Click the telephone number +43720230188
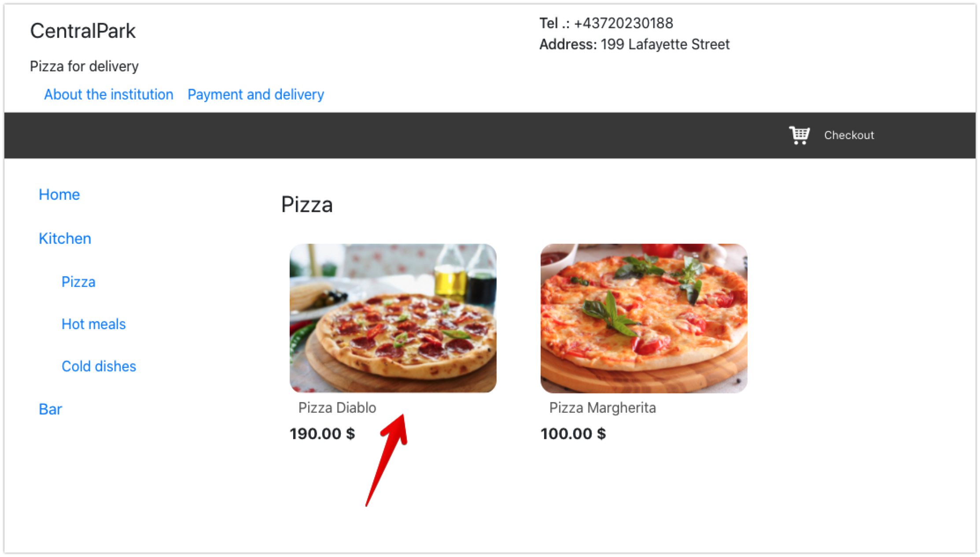This screenshot has width=980, height=557. pos(624,23)
